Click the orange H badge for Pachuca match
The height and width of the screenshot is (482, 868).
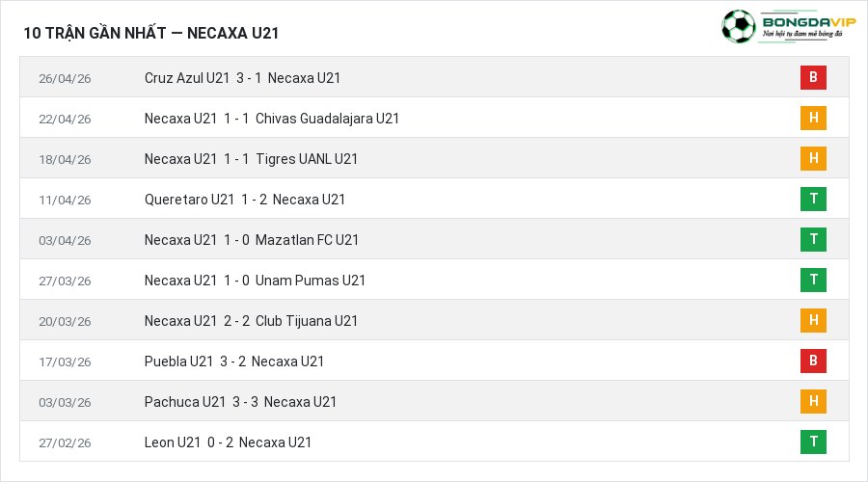point(813,401)
